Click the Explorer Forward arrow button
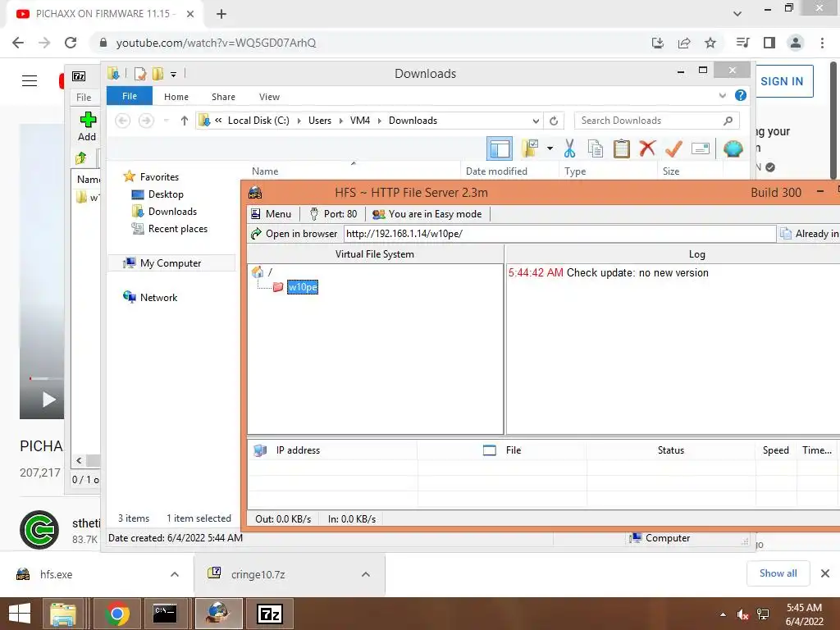Viewport: 840px width, 630px height. click(x=146, y=121)
